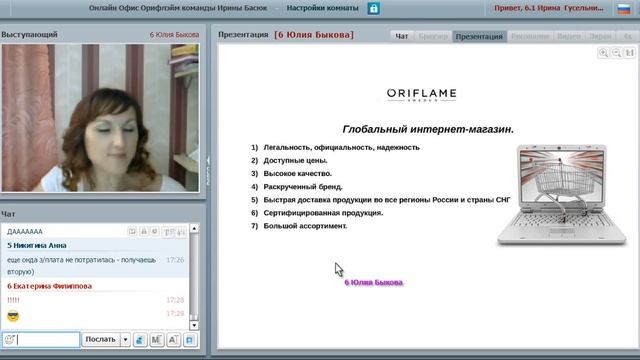Click the last blue chat toolbar icon

tap(190, 340)
